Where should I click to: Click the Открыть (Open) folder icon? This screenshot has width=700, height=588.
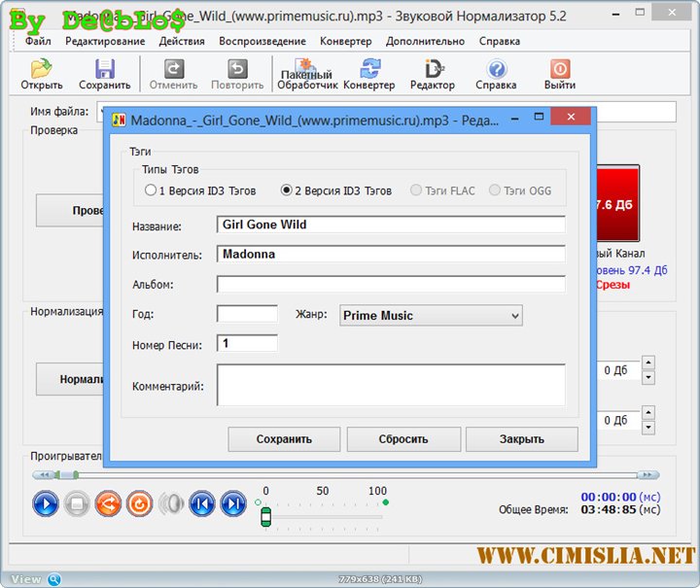41,69
